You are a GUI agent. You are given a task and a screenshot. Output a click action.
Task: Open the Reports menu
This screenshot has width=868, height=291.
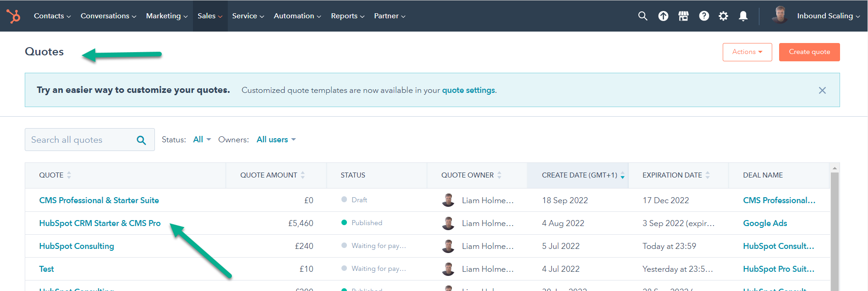pos(347,16)
